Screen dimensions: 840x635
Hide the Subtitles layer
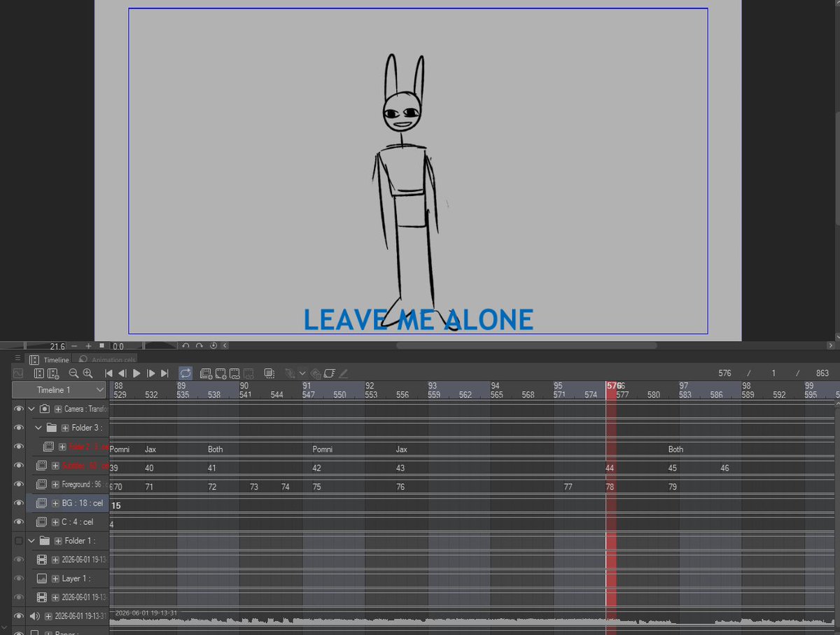19,466
